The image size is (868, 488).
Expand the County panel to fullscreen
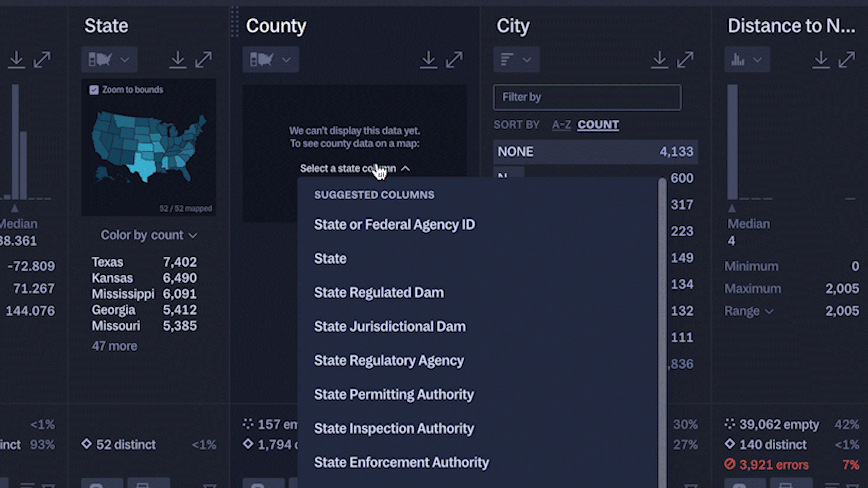click(454, 59)
